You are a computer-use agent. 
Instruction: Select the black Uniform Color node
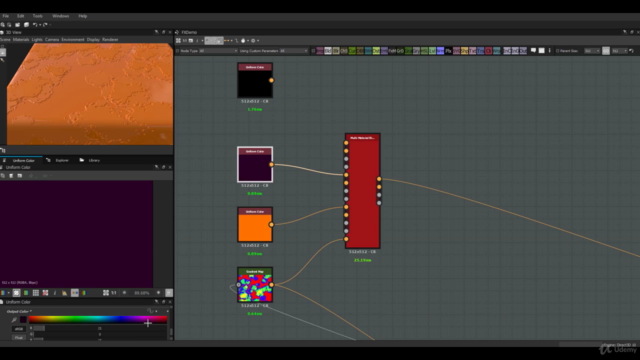(x=255, y=80)
